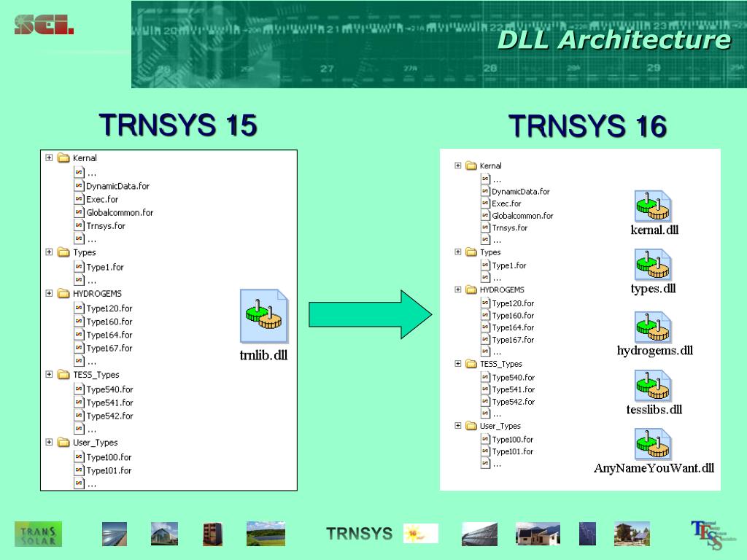
Task: Select Type541.for text in TRNSYS 15 tree
Action: coord(110,402)
